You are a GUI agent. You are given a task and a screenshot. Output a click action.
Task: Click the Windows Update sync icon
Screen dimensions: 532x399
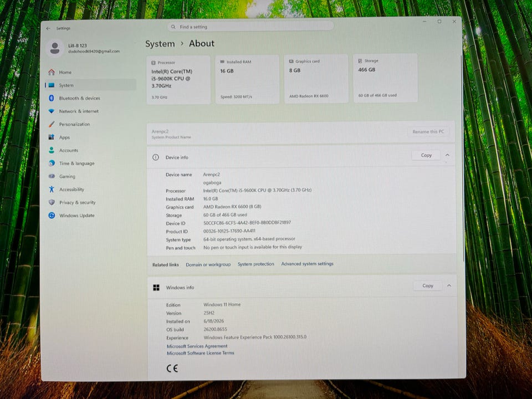click(x=52, y=215)
